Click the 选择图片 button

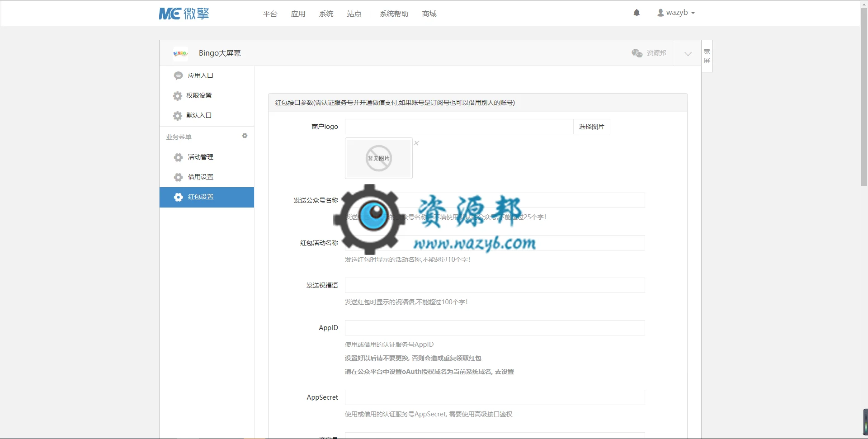tap(591, 127)
